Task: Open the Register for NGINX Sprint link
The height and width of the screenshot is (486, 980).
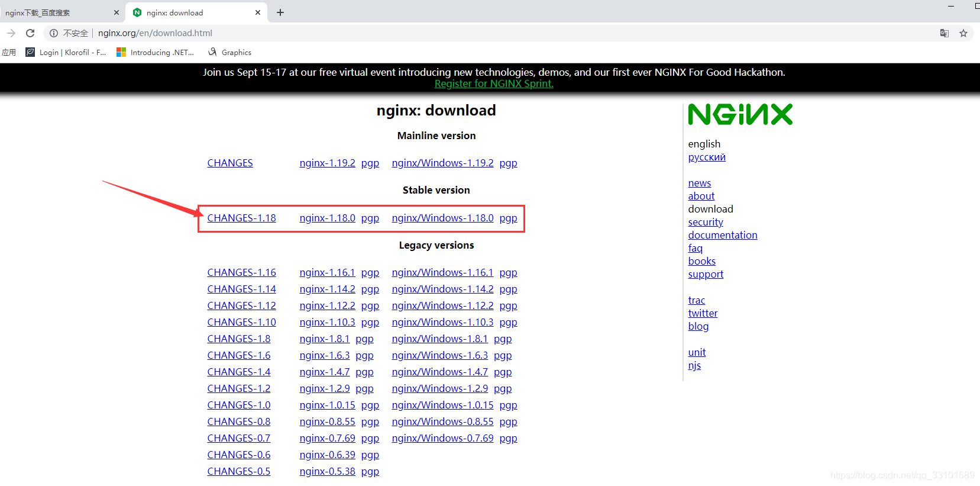Action: pyautogui.click(x=494, y=83)
